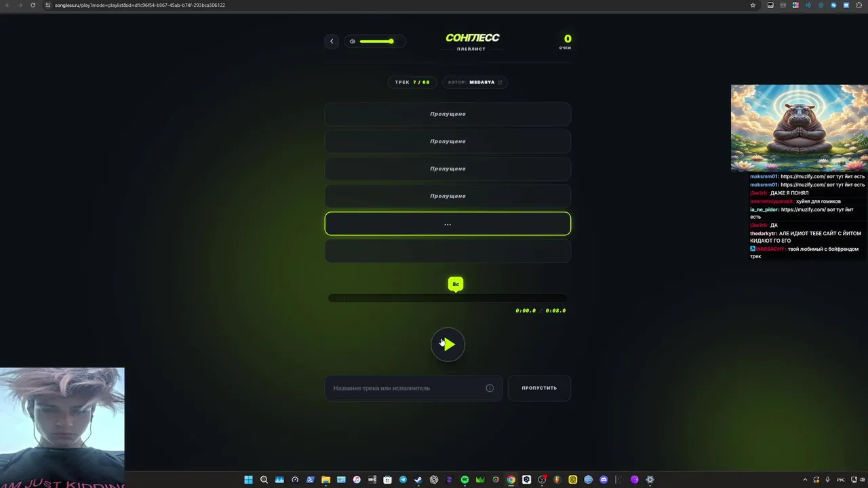
Task: Click the green play button
Action: click(x=448, y=344)
